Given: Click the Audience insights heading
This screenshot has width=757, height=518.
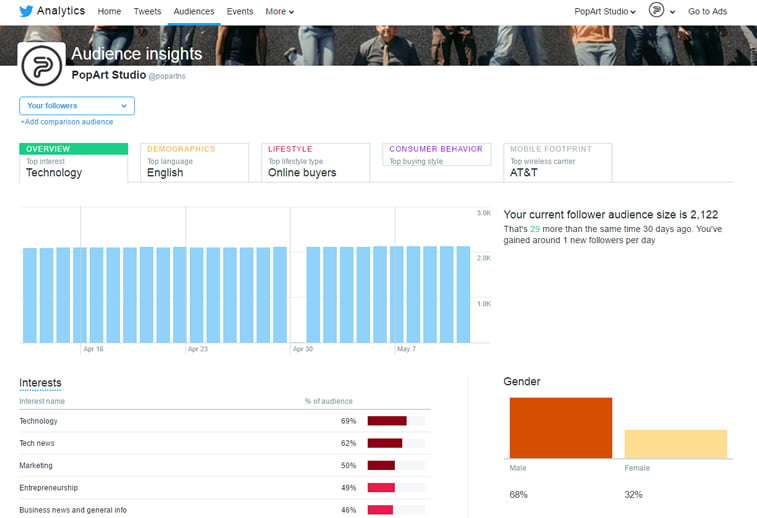Looking at the screenshot, I should click(137, 54).
